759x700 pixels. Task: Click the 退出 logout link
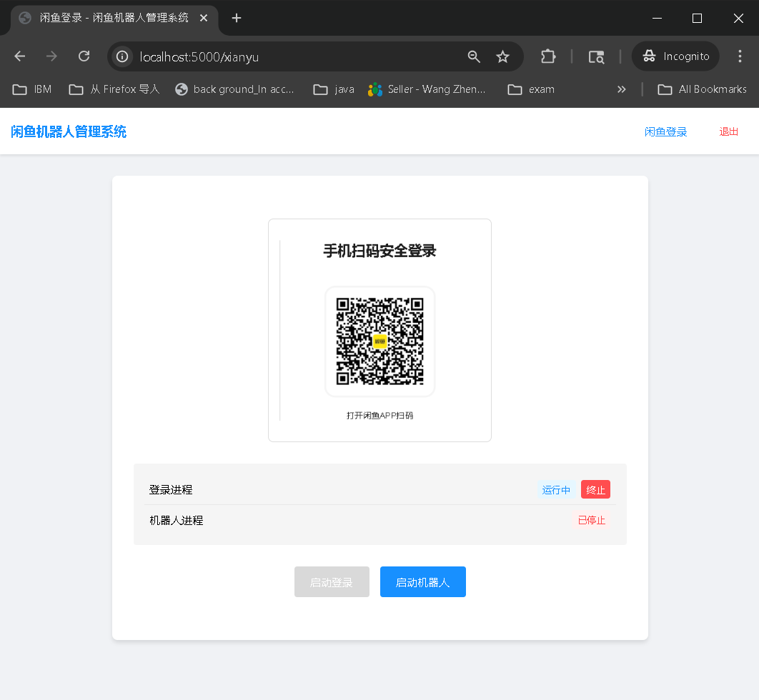pos(728,132)
